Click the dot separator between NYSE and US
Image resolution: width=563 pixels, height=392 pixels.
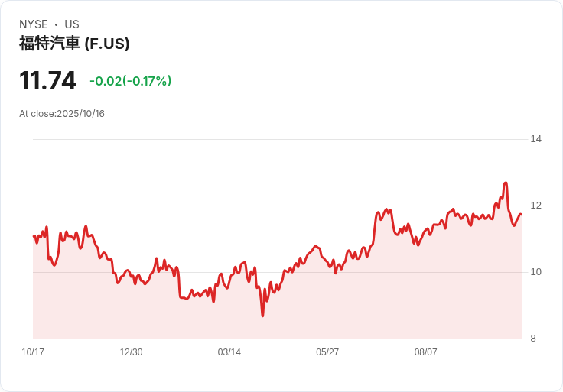56,24
